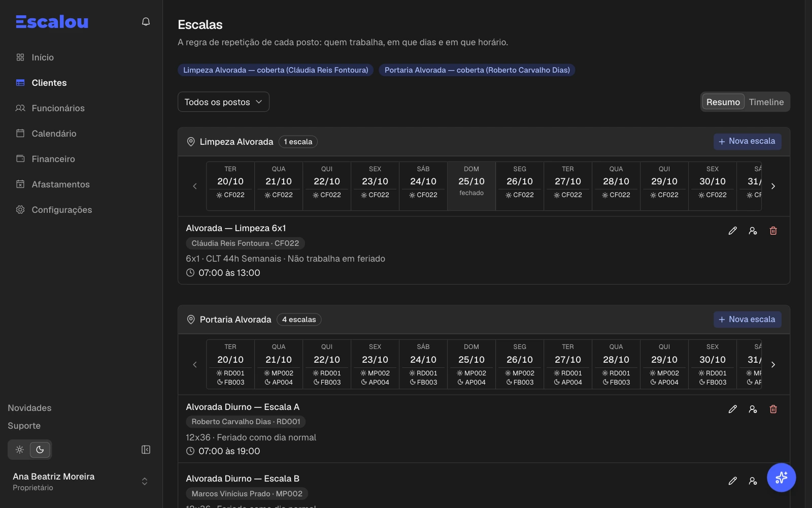Assign employee to Alvorada — Limpeza 6x1
The image size is (812, 508).
pos(753,231)
